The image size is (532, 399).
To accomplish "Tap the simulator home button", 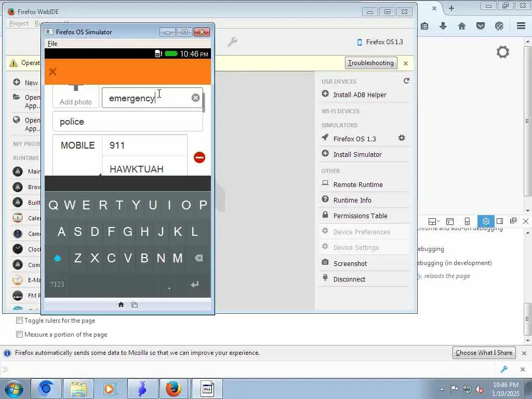I will 121,304.
